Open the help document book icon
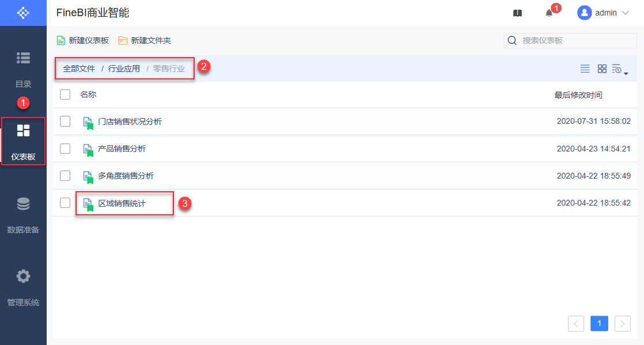The width and height of the screenshot is (644, 345). tap(517, 13)
